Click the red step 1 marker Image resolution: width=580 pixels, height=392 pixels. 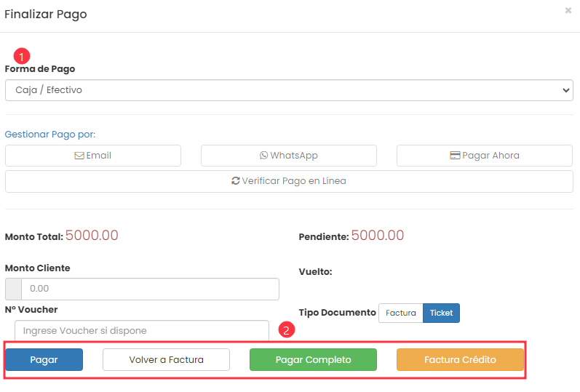[x=21, y=56]
